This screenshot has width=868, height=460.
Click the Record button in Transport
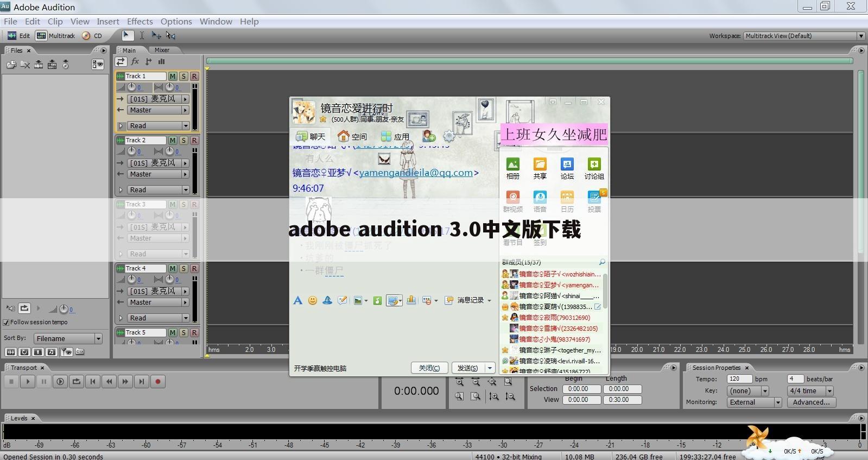pos(158,381)
